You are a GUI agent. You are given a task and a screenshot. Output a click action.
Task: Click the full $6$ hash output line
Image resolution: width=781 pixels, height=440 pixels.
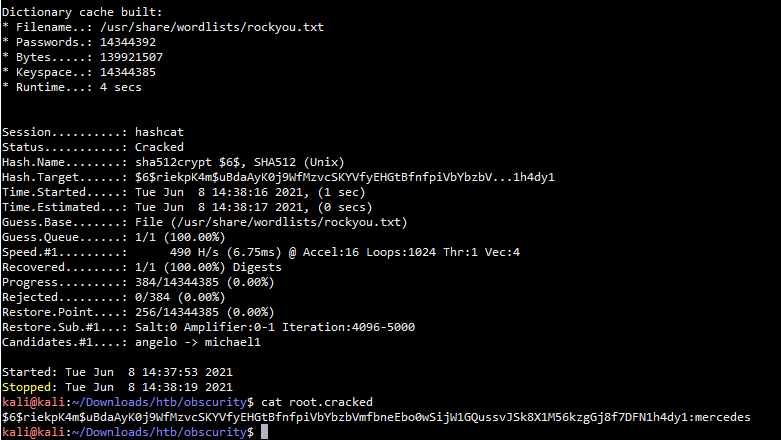(x=376, y=417)
